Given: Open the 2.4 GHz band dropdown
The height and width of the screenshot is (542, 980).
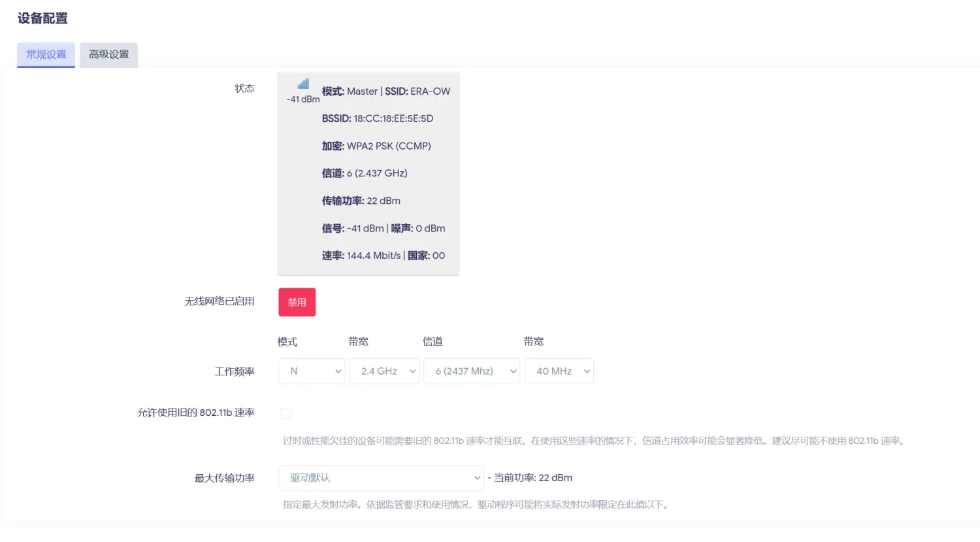Looking at the screenshot, I should click(x=384, y=371).
